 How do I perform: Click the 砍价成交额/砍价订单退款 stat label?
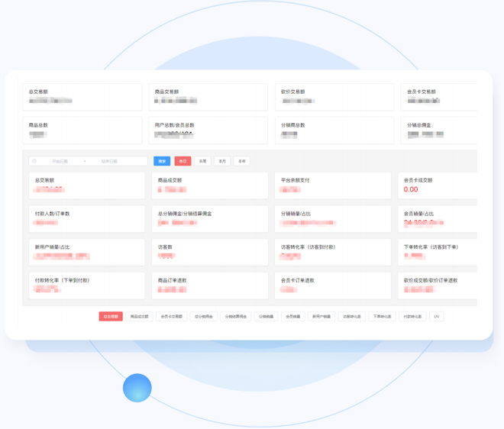431,281
